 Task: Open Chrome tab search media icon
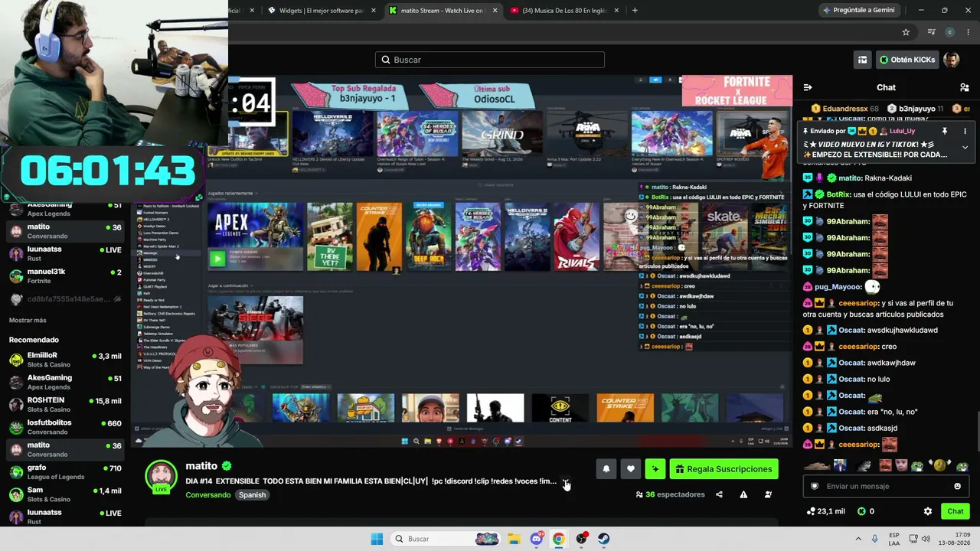[x=931, y=32]
